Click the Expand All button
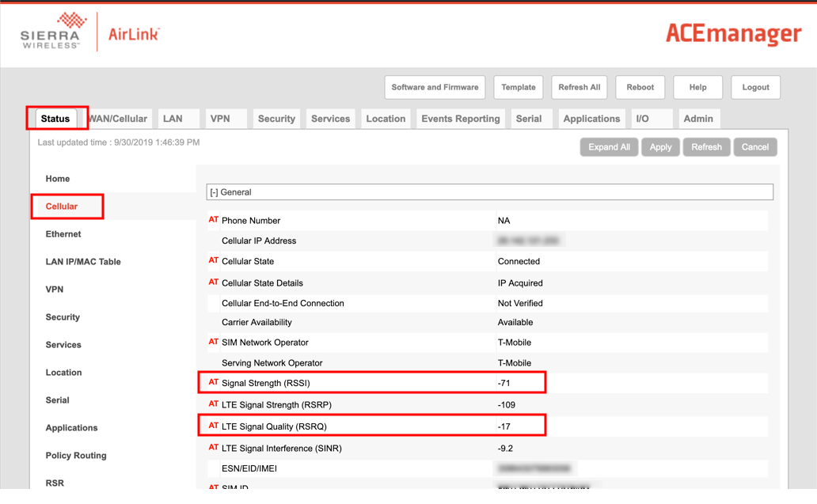Image resolution: width=817 pixels, height=504 pixels. click(609, 147)
